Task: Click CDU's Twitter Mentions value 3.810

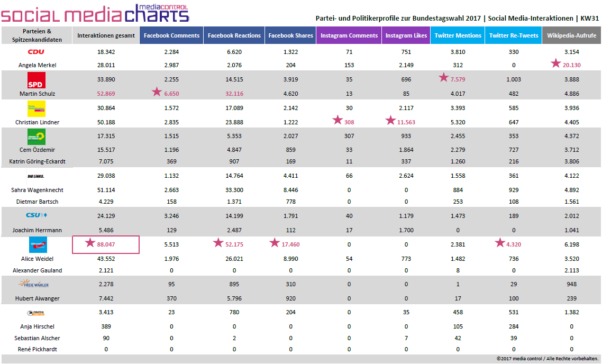Action: [x=458, y=52]
